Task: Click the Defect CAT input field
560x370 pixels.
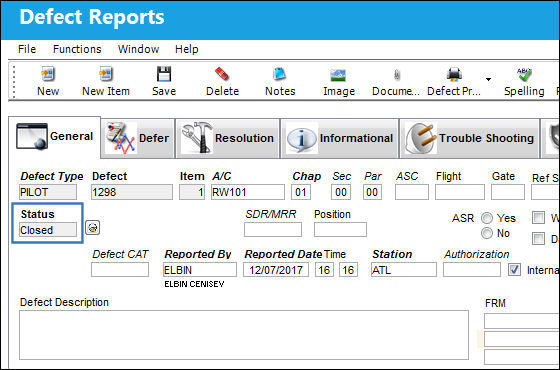Action: point(120,270)
